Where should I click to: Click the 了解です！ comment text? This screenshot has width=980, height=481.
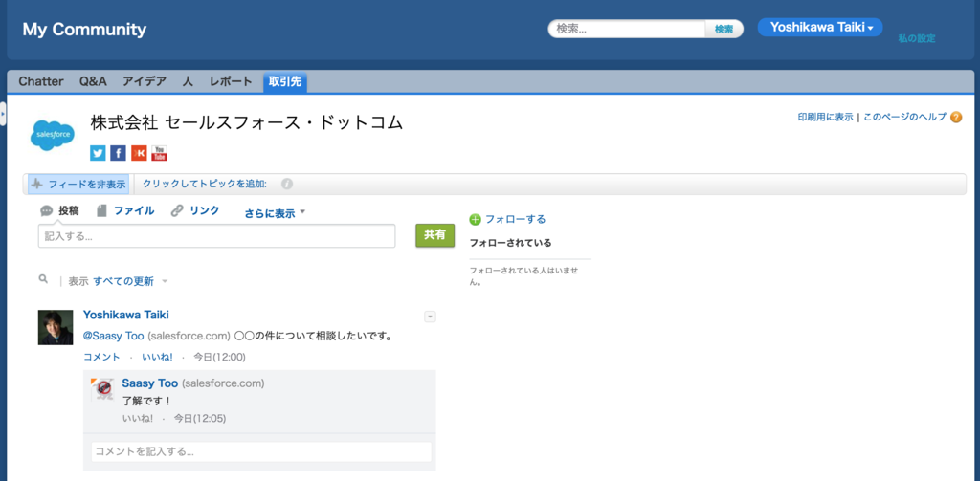pyautogui.click(x=146, y=402)
